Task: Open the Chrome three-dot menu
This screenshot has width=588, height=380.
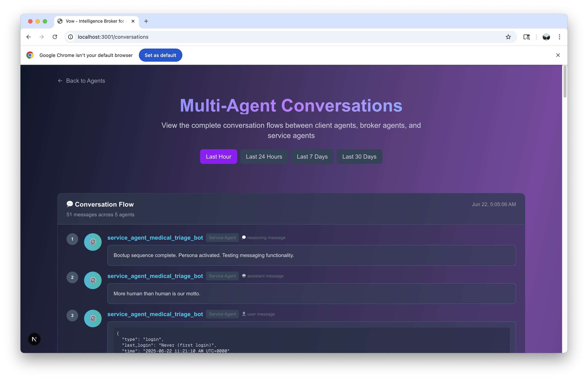Action: click(x=559, y=37)
